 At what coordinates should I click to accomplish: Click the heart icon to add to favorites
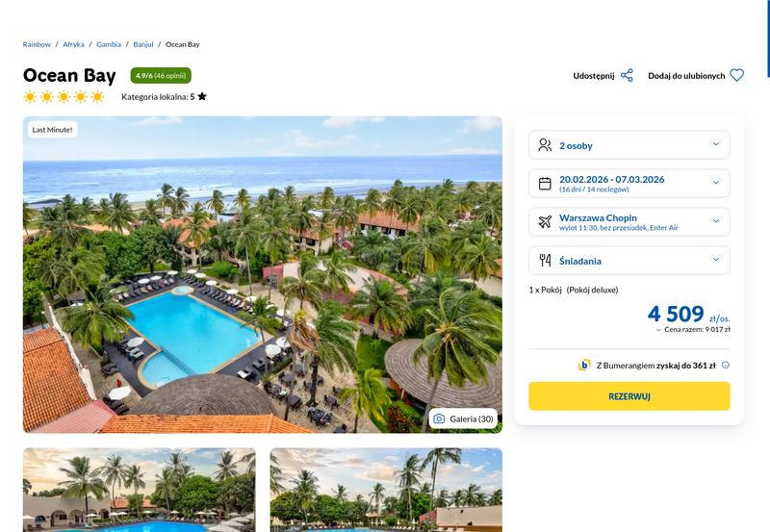pos(736,76)
